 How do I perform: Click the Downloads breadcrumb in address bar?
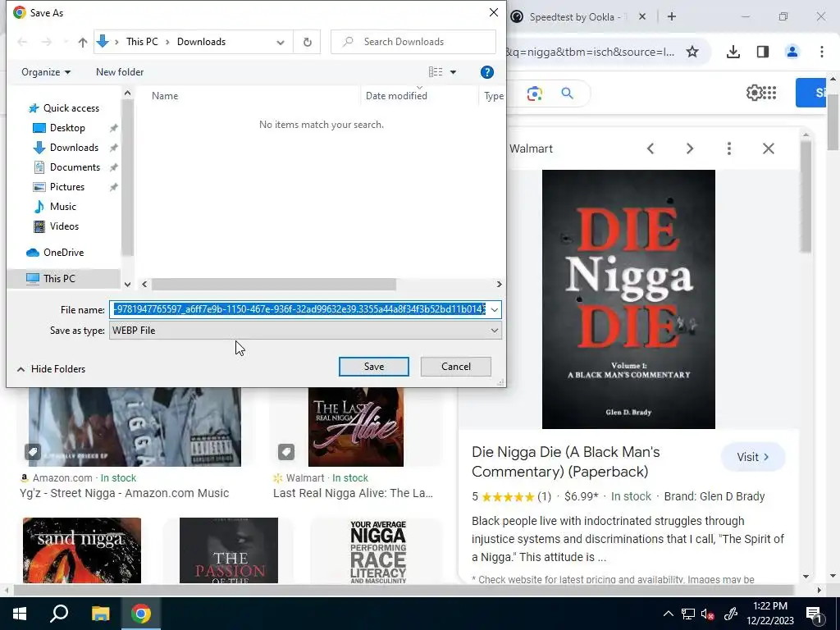(x=201, y=42)
